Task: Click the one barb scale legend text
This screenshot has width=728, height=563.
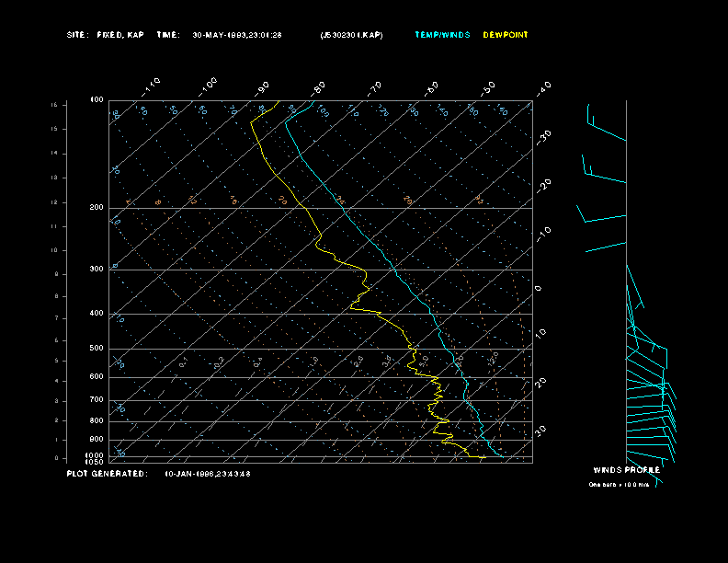Action: [x=619, y=485]
